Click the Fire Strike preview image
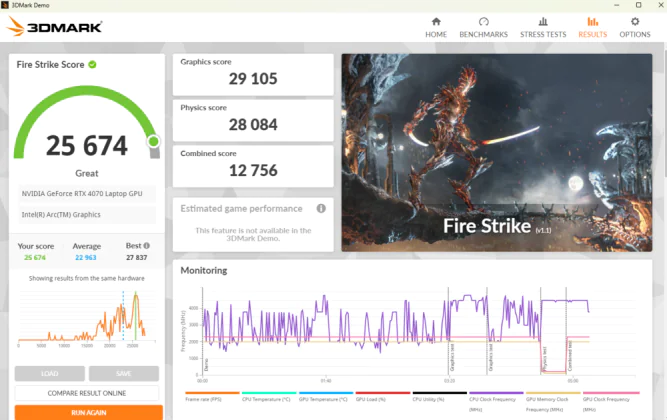The height and width of the screenshot is (420, 667). coord(496,152)
